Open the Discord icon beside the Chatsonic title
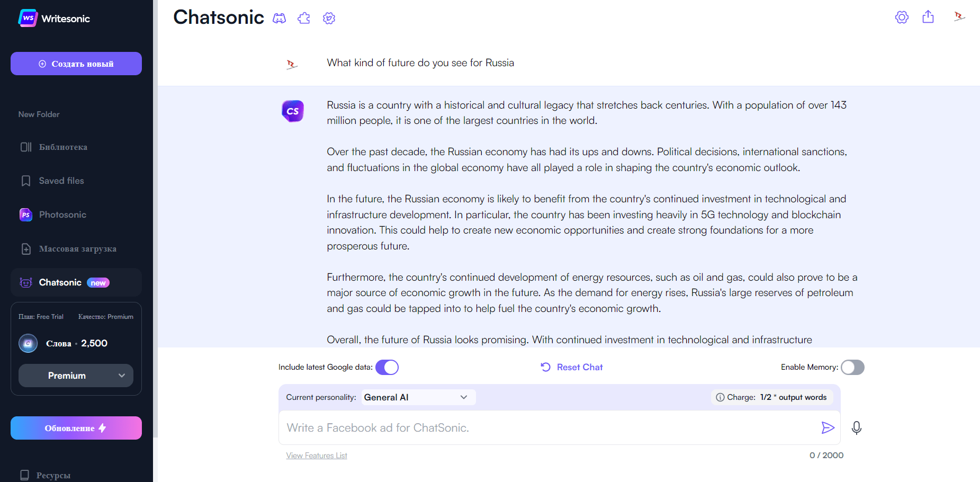 (279, 19)
